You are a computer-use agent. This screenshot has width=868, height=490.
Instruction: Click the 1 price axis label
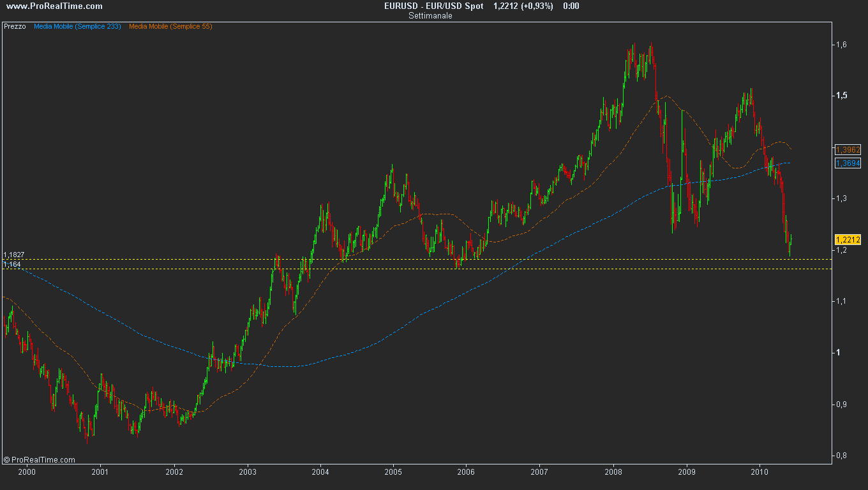pos(838,353)
